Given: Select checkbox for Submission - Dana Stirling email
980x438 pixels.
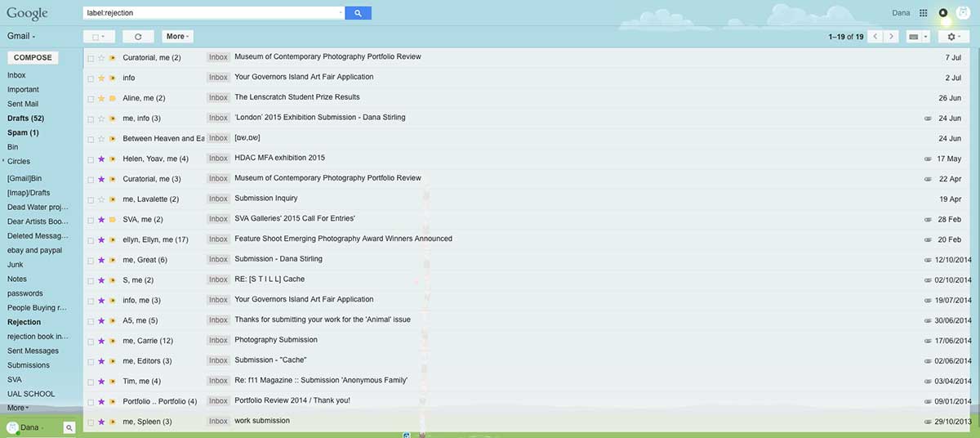Looking at the screenshot, I should tap(91, 261).
